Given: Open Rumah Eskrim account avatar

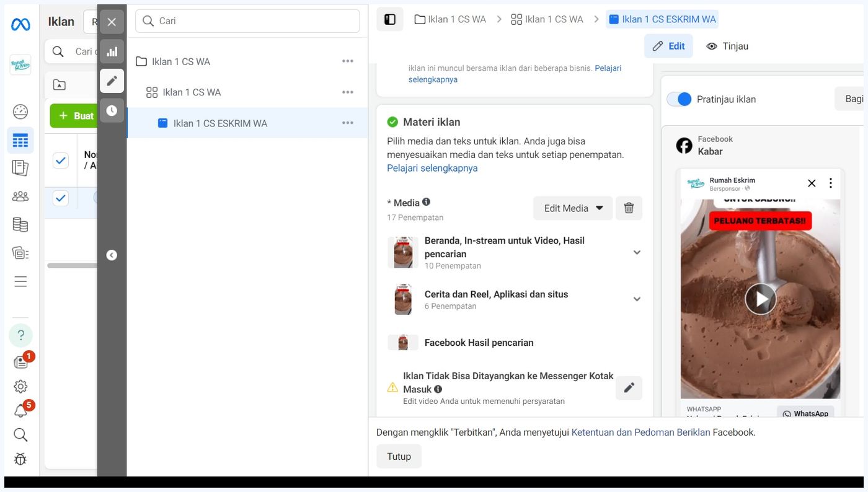Looking at the screenshot, I should (20, 64).
